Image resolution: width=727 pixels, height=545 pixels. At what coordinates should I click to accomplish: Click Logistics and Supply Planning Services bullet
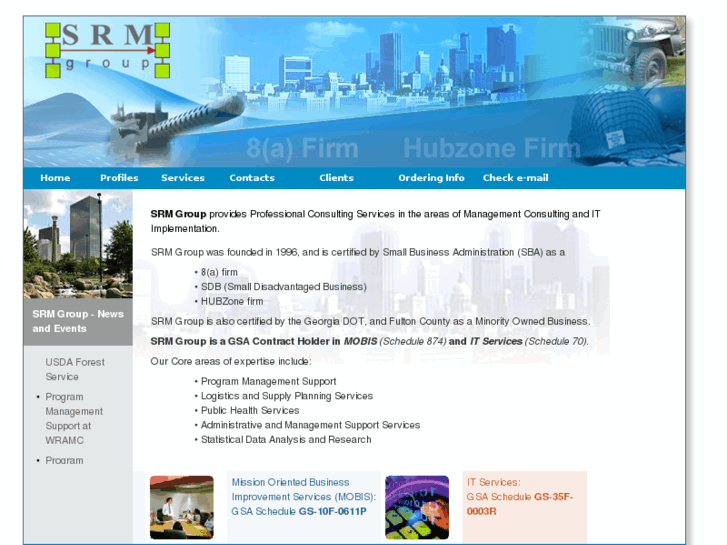(x=287, y=396)
